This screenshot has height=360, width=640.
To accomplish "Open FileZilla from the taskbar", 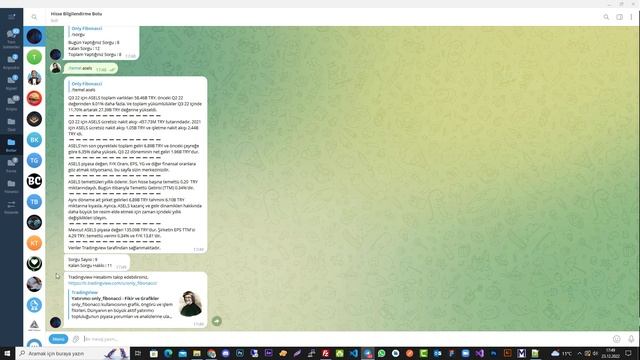I will click(325, 353).
